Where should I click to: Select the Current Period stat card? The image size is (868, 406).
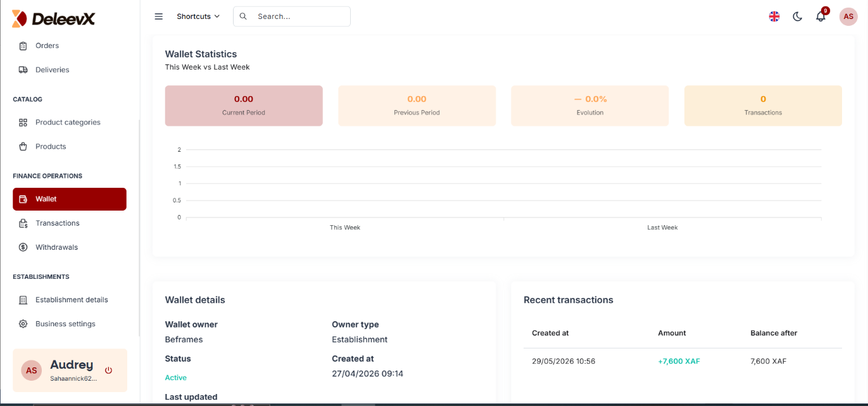click(244, 106)
